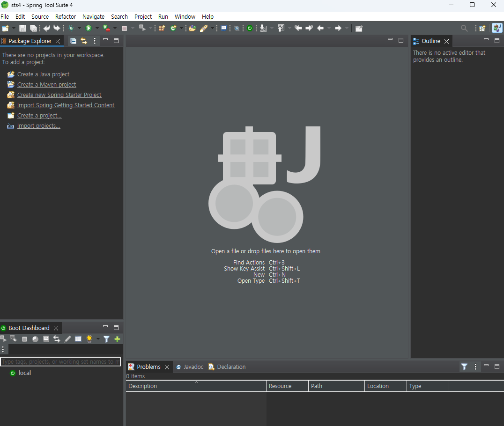Open the Problems view menu dropdown
504x426 pixels.
tap(475, 367)
